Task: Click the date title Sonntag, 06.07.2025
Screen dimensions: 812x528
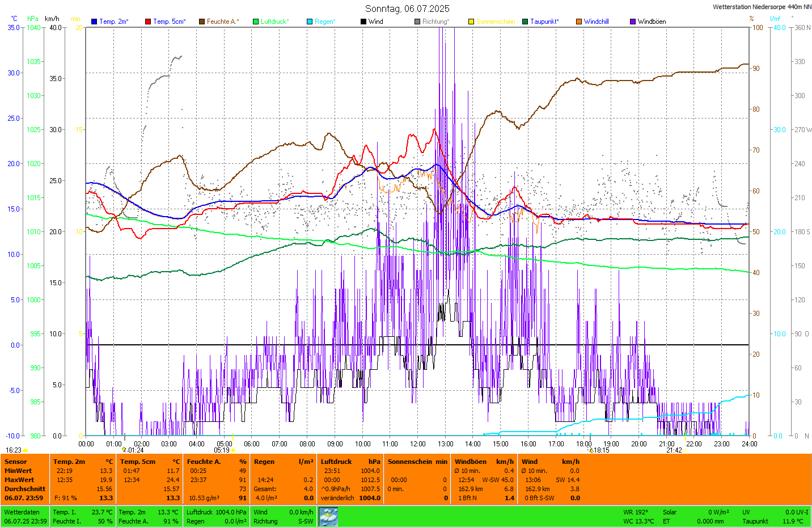Action: point(407,9)
